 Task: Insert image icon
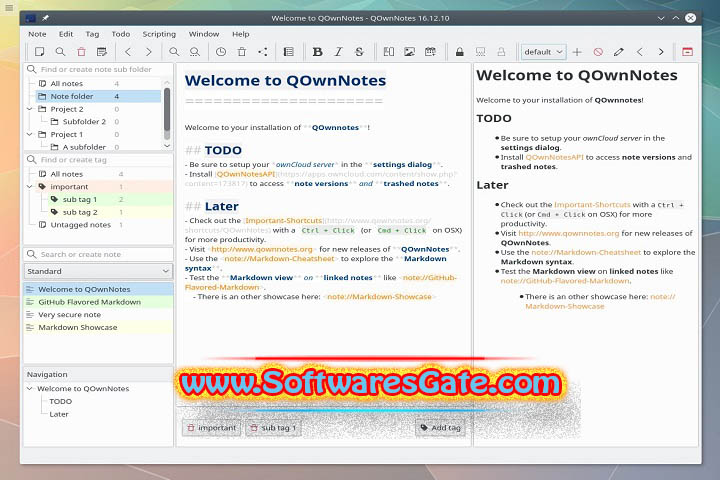point(409,52)
